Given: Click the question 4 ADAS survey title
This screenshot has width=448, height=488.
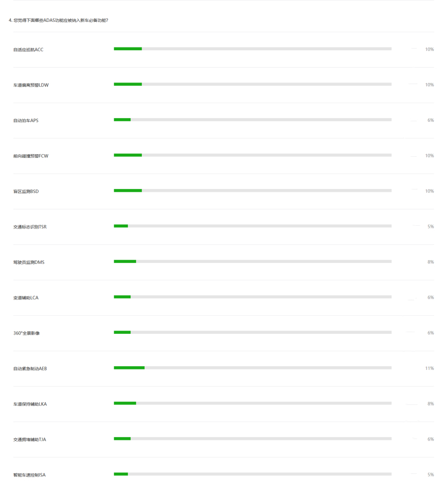Looking at the screenshot, I should pos(58,21).
